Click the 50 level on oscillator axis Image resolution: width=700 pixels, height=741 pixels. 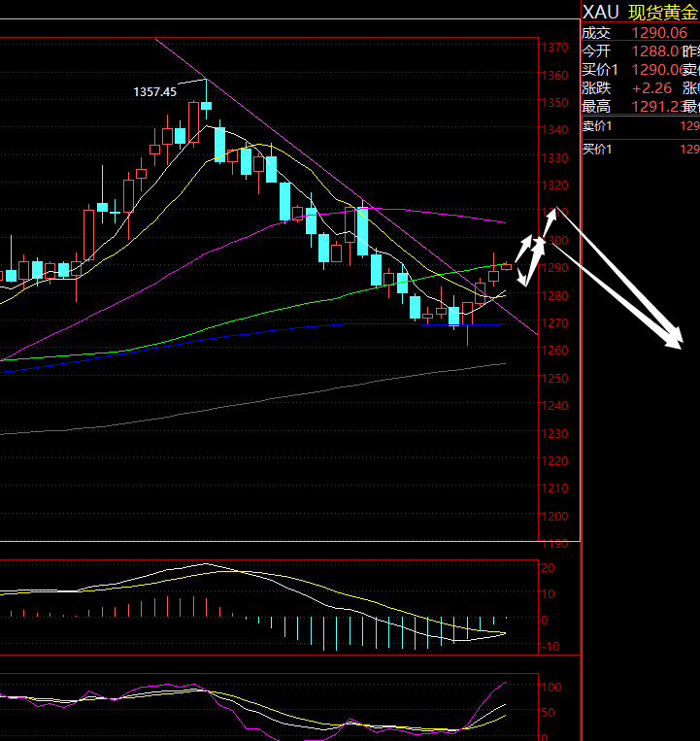(x=548, y=713)
